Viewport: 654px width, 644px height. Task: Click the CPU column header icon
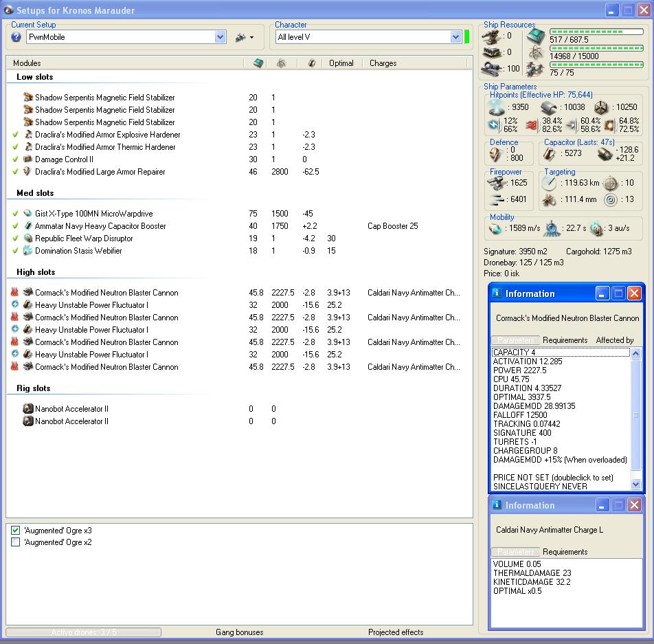258,63
